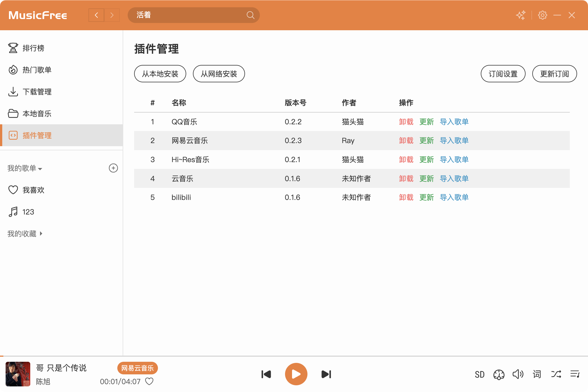
Task: Click the hot playlists flame icon
Action: [13, 70]
